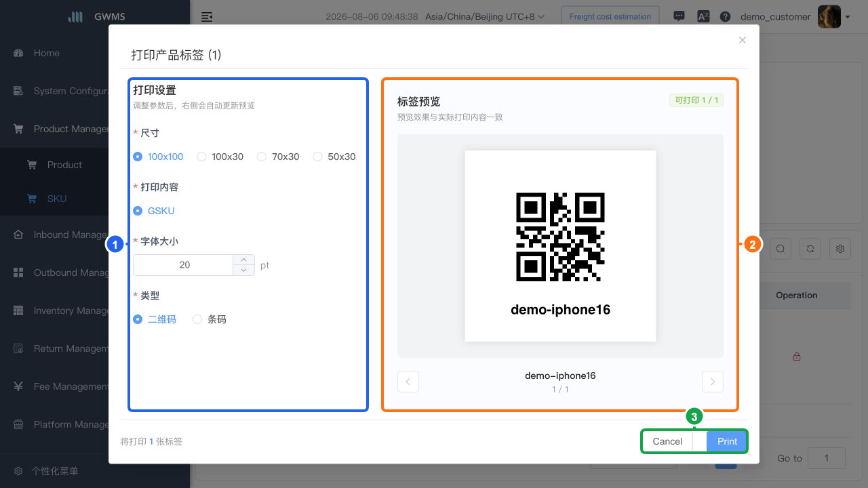This screenshot has height=488, width=868.
Task: Click Cancel in the print dialog
Action: (667, 441)
